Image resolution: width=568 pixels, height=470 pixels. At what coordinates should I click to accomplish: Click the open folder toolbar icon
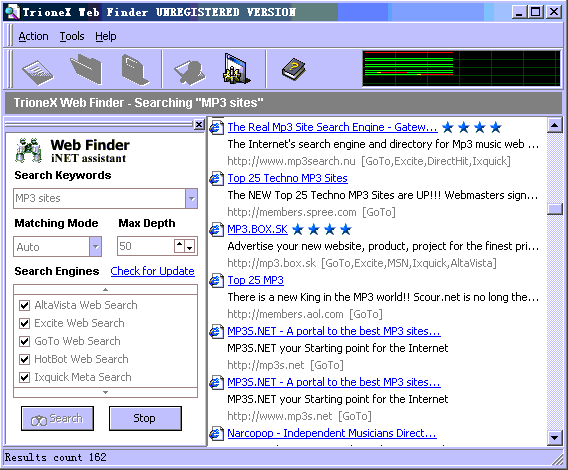coord(86,69)
